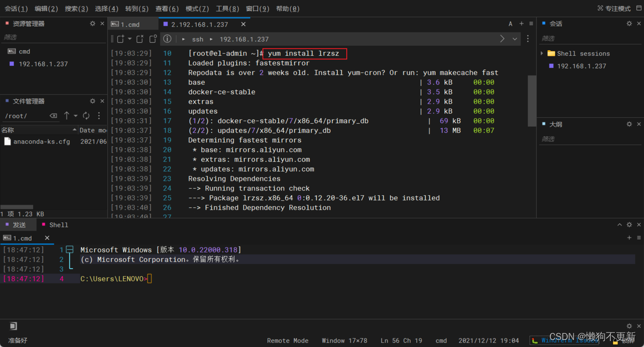Screen dimensions: 644x347
Task: Open dropdown next to the parent directory arrow
Action: coord(75,116)
